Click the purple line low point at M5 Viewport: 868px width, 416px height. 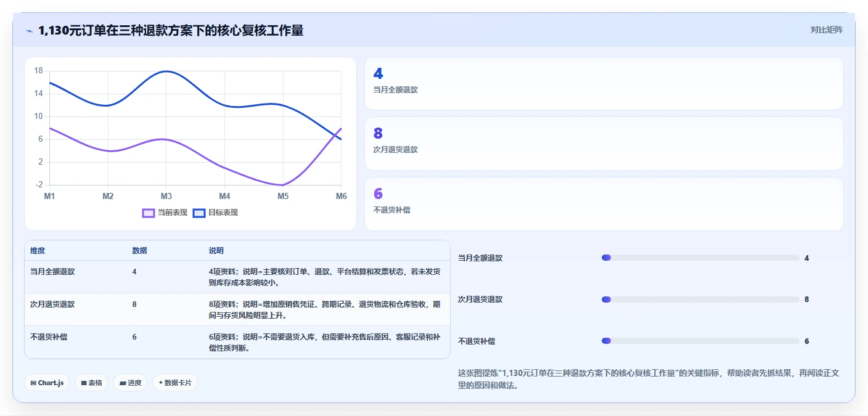point(282,185)
